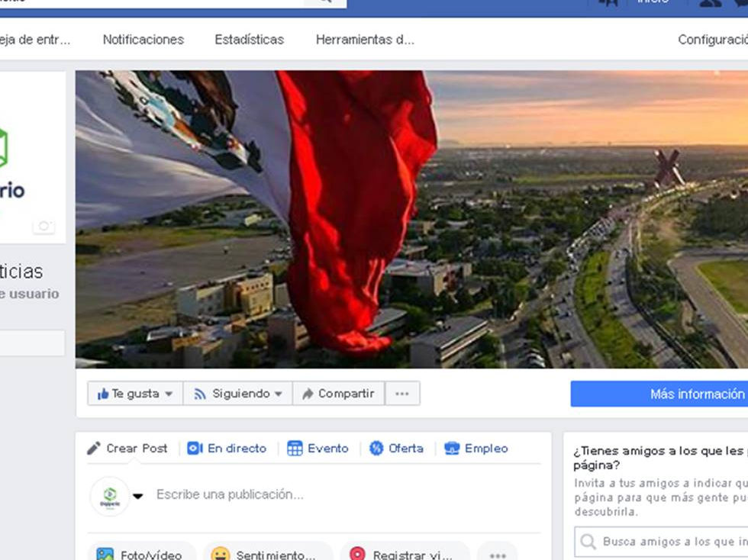The height and width of the screenshot is (560, 748).
Task: Click the Compartir button label
Action: point(346,394)
